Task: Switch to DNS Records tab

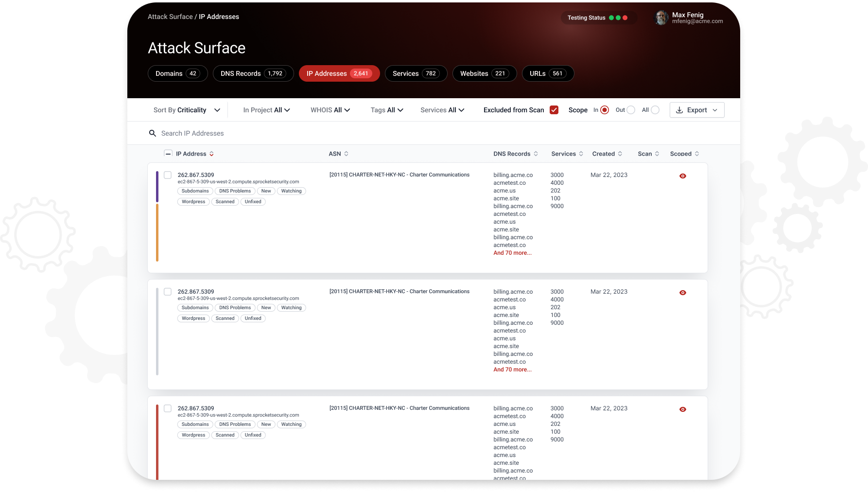Action: point(253,73)
